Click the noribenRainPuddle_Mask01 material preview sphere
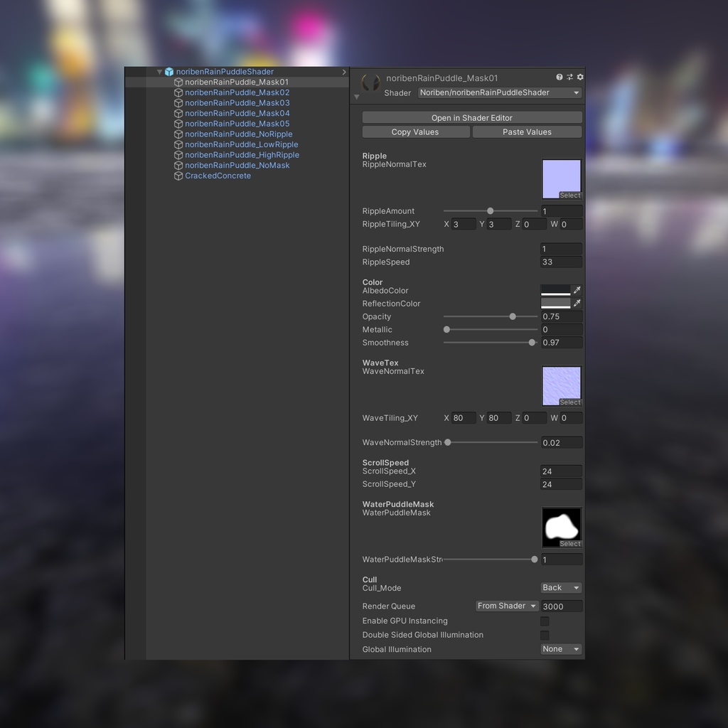This screenshot has height=728, width=728. coord(370,82)
